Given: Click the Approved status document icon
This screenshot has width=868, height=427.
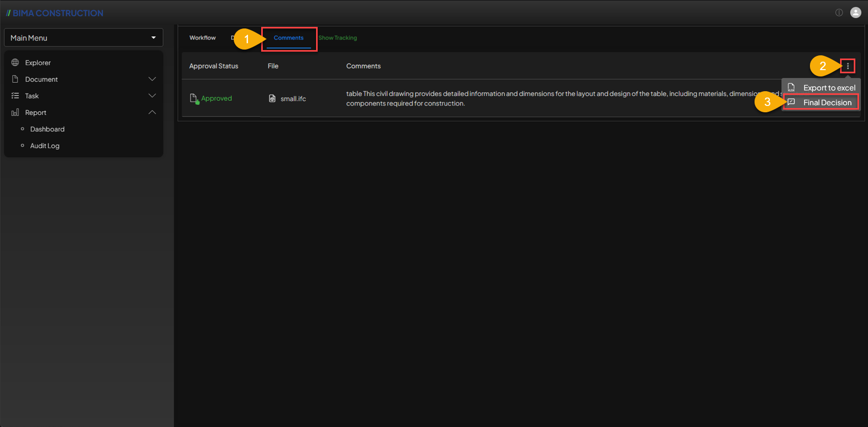Looking at the screenshot, I should [194, 99].
